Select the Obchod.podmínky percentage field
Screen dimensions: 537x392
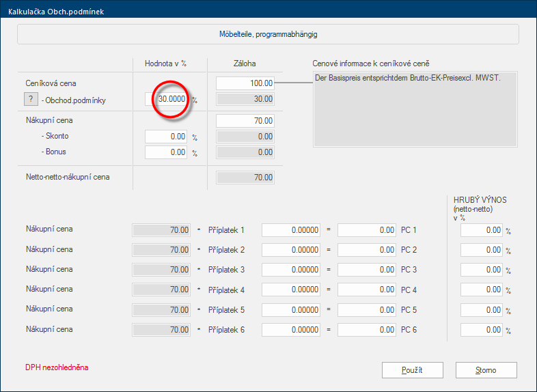point(166,99)
